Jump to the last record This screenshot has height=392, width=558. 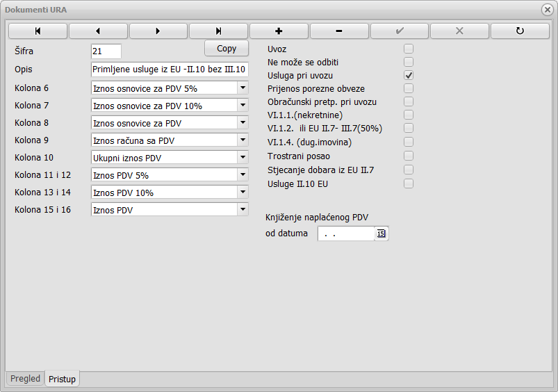[218, 31]
